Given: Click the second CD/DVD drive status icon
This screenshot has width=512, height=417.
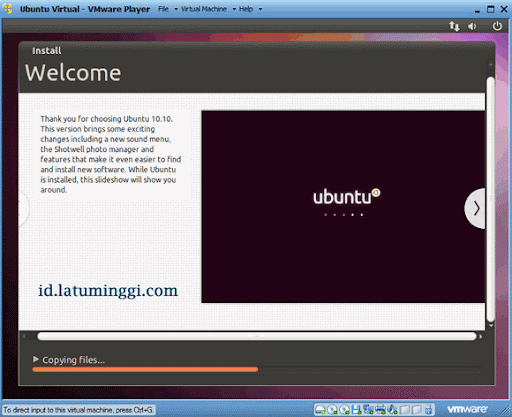Looking at the screenshot, I should pos(344,409).
